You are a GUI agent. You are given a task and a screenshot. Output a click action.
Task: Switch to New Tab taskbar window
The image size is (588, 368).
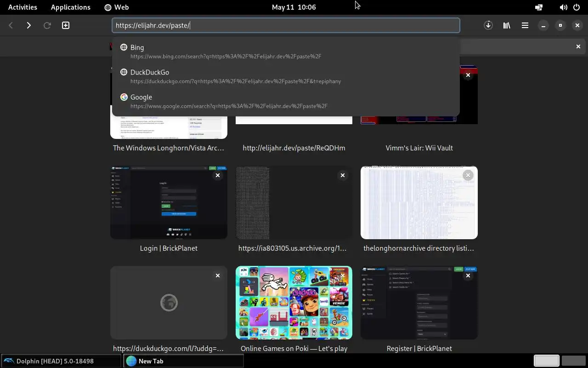point(183,361)
